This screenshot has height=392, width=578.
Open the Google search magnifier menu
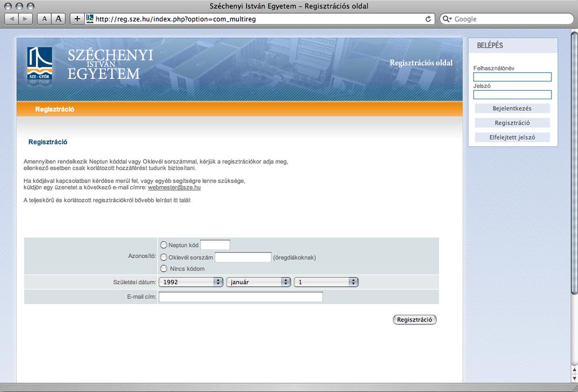[x=447, y=19]
